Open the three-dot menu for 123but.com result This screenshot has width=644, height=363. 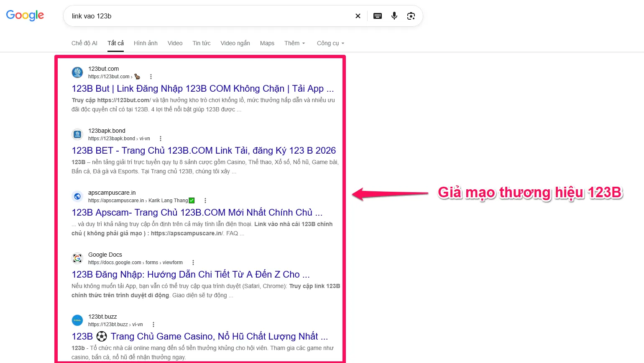[151, 77]
